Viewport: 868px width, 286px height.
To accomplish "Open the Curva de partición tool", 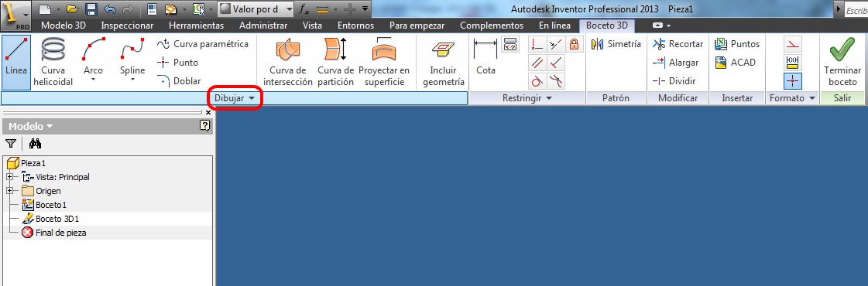I will coord(335,62).
